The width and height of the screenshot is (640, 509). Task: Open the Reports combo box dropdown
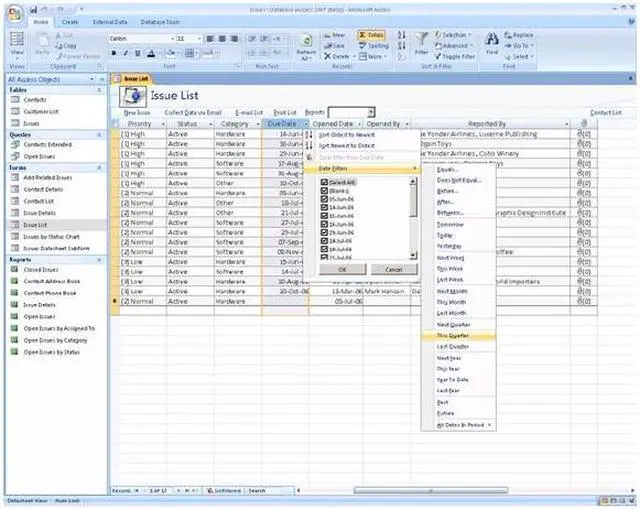(371, 112)
